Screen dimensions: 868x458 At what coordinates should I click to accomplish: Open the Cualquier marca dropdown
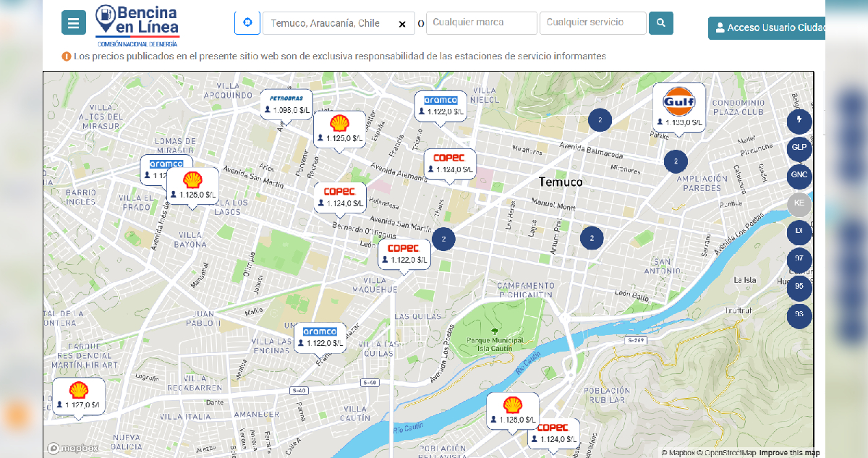pos(481,23)
